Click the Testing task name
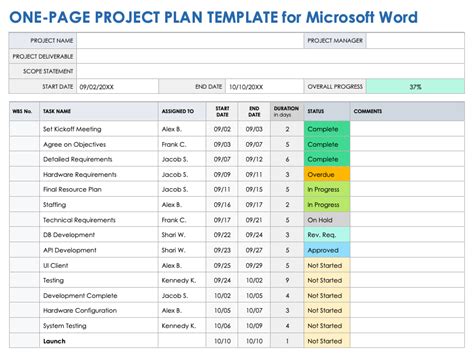This screenshot has height=361, width=474. tap(53, 280)
